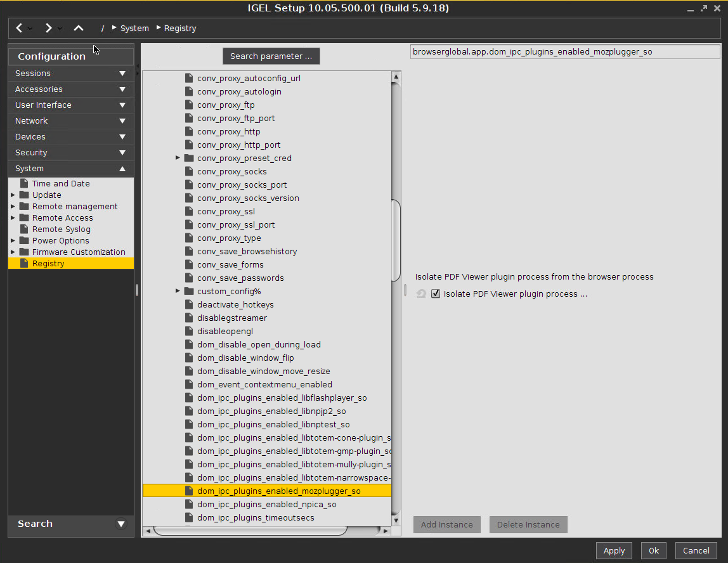Expand the Power Options tree node
The image size is (728, 563).
coord(13,240)
